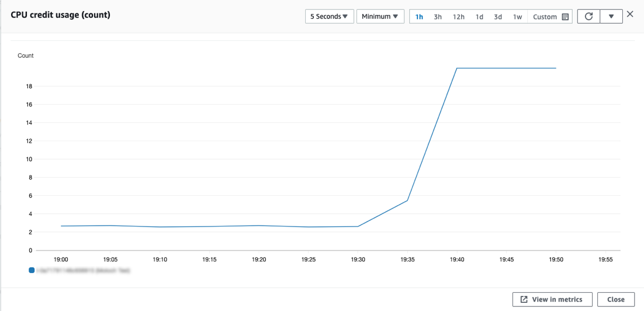Image resolution: width=644 pixels, height=311 pixels.
Task: Click the blue legend color swatch
Action: coord(32,271)
